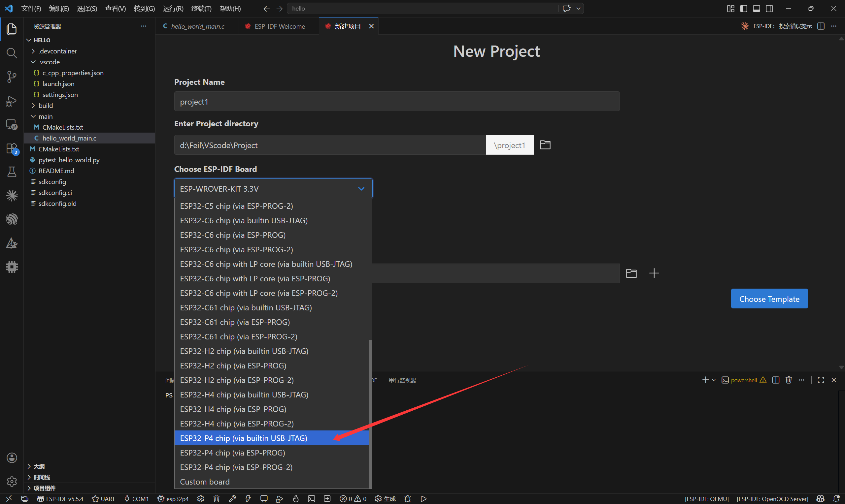Open ESP-IDF Board dropdown showing ESP-WROVER-KIT 3.3V
845x504 pixels.
click(x=273, y=188)
